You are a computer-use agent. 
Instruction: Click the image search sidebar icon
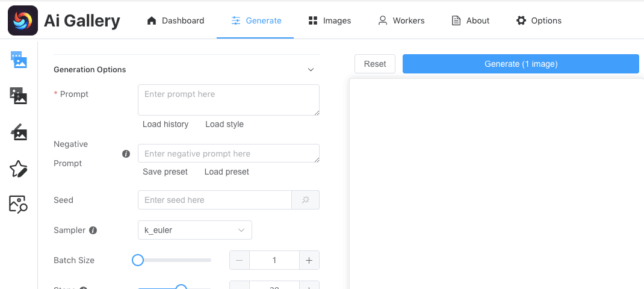click(19, 205)
